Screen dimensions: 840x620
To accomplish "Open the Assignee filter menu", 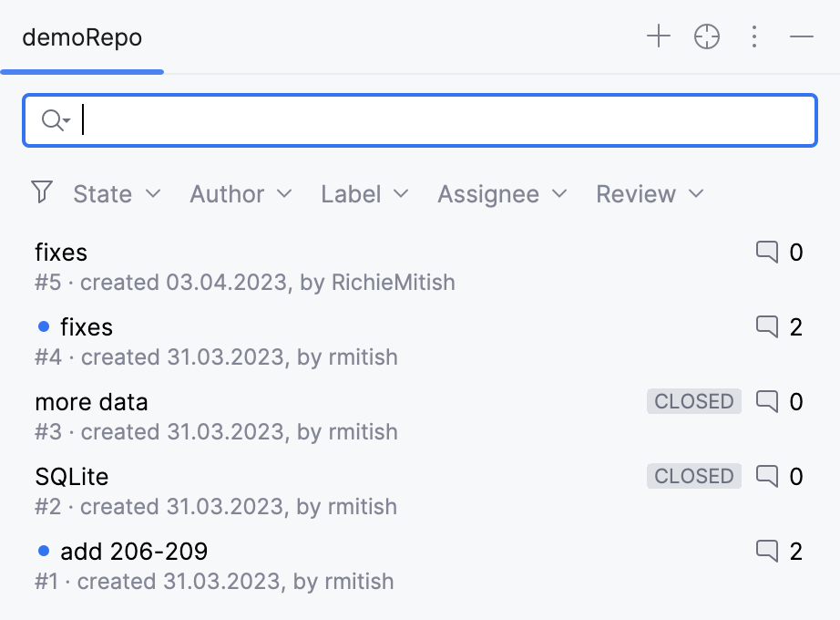I will (501, 193).
